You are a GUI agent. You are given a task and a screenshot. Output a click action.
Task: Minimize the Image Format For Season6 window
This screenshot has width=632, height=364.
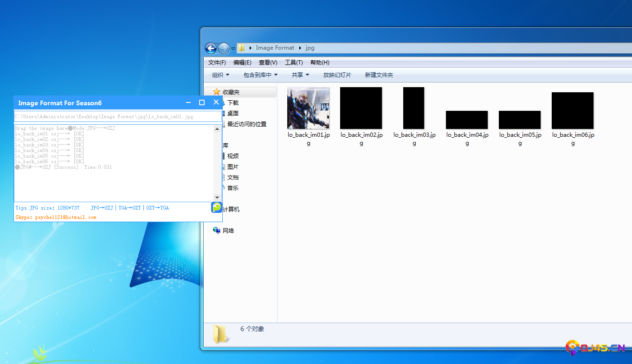point(188,102)
